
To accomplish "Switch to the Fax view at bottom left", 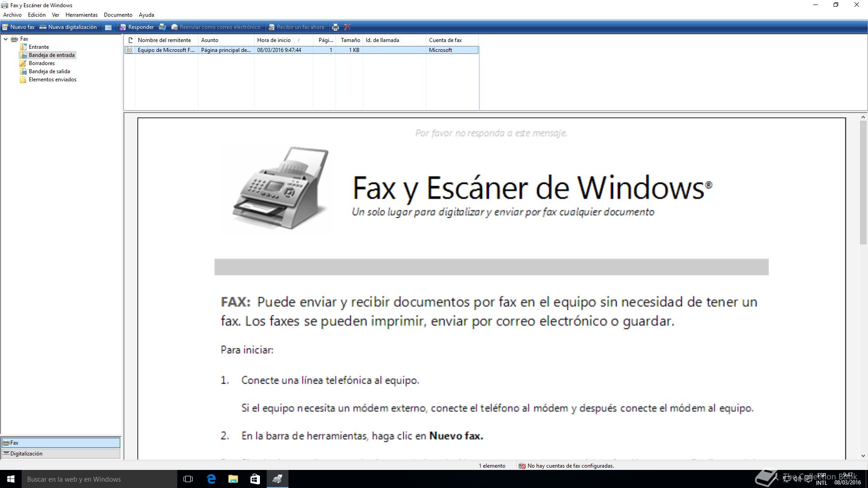I will pos(61,443).
